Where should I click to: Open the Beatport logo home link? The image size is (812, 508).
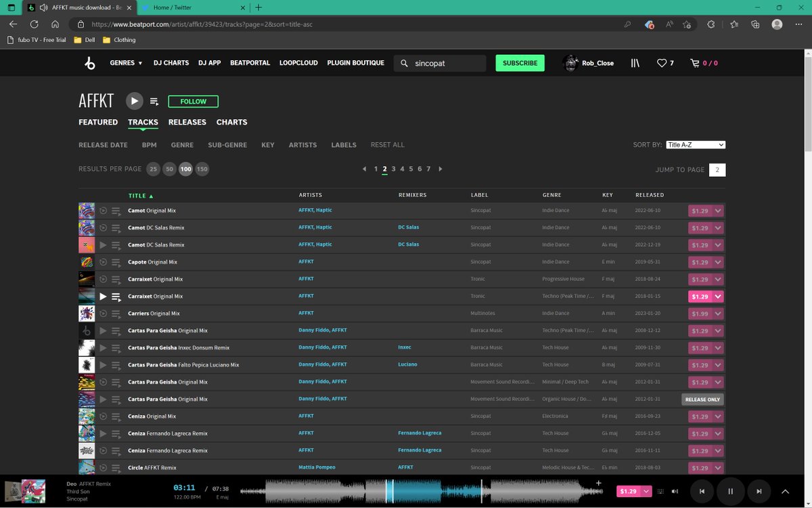[x=90, y=63]
